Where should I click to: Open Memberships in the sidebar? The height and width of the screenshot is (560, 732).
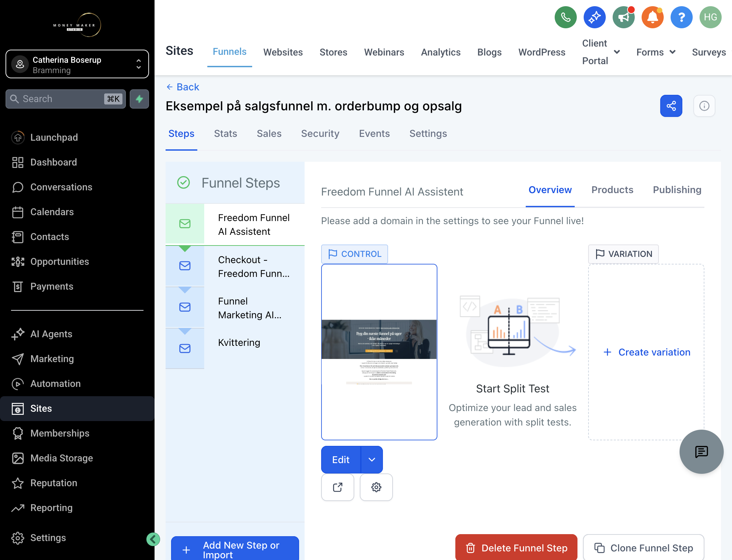pyautogui.click(x=77, y=433)
